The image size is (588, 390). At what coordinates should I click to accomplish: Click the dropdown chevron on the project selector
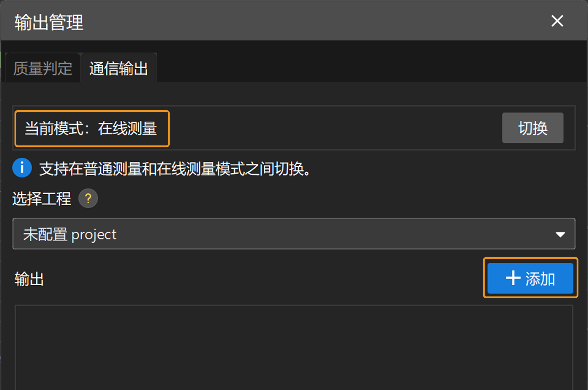point(561,234)
